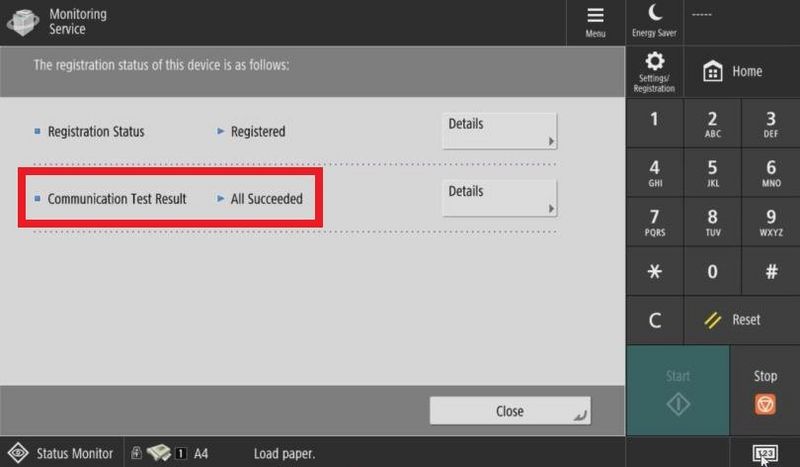Open Details for Registration Status
This screenshot has width=800, height=467.
click(499, 131)
